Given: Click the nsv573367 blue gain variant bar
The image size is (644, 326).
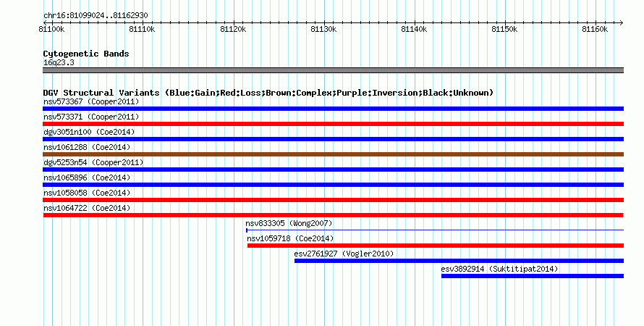Looking at the screenshot, I should (333, 109).
